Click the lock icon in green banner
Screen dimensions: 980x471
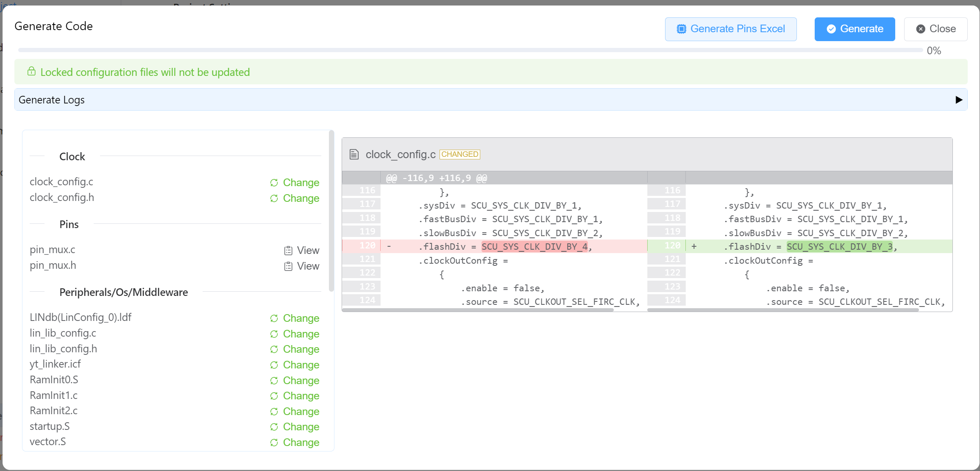(x=31, y=71)
